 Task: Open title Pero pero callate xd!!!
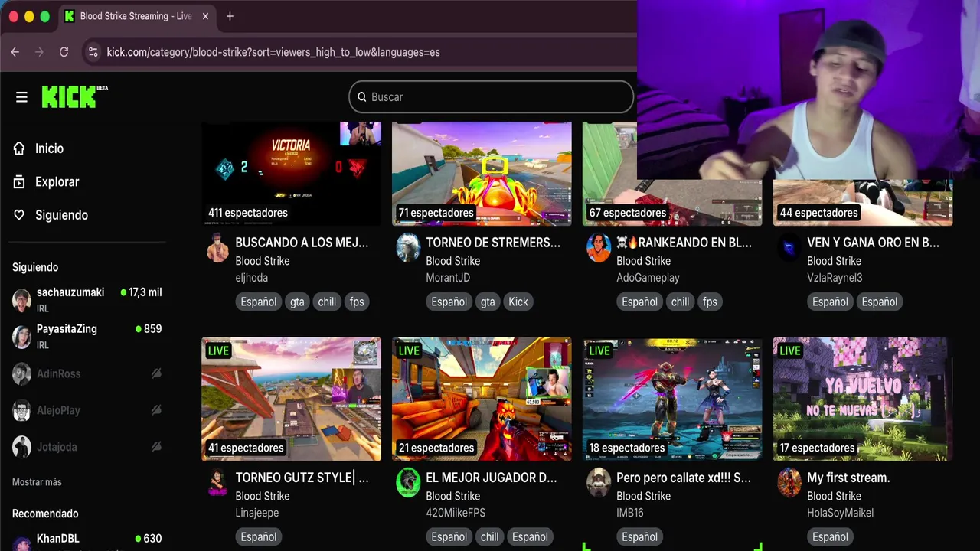tap(684, 478)
